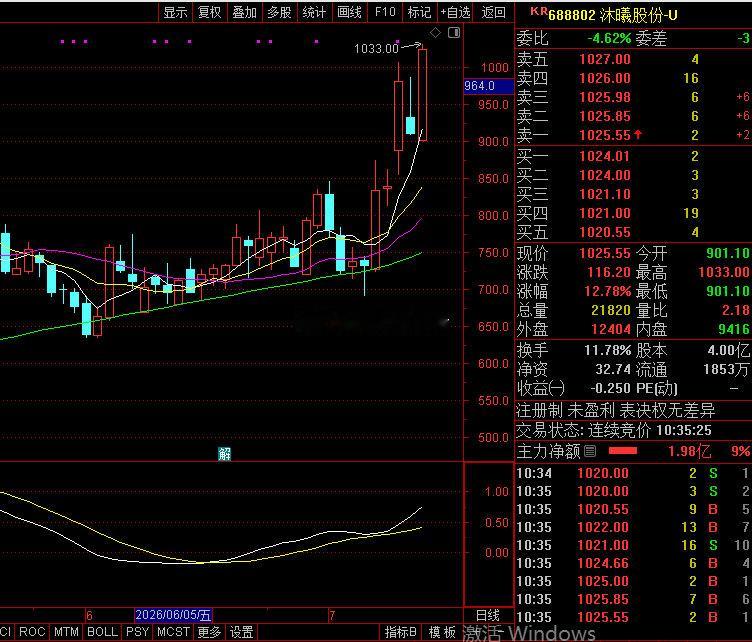
Task: Click the 964.0 price axis marker
Action: (x=489, y=86)
